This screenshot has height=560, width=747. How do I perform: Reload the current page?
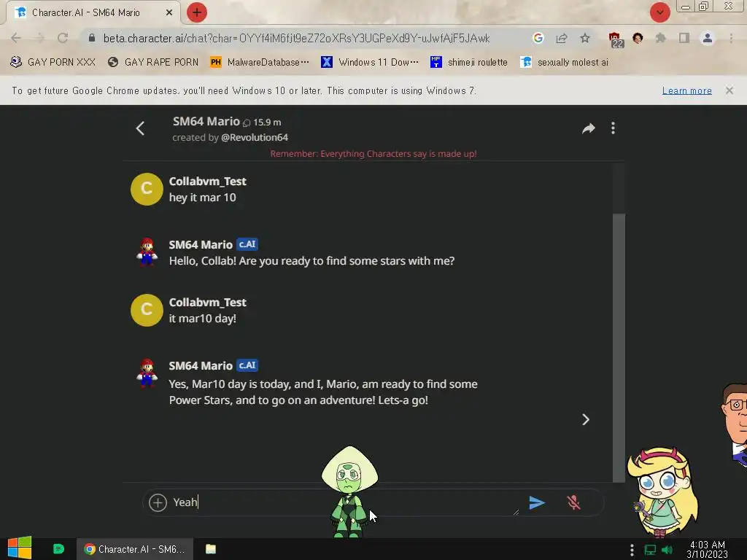(63, 38)
